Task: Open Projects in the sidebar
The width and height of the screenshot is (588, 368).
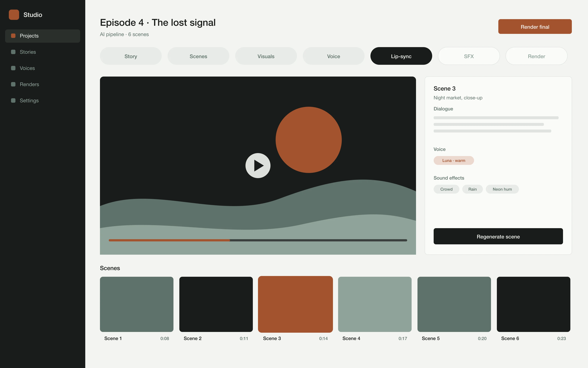Action: point(42,36)
